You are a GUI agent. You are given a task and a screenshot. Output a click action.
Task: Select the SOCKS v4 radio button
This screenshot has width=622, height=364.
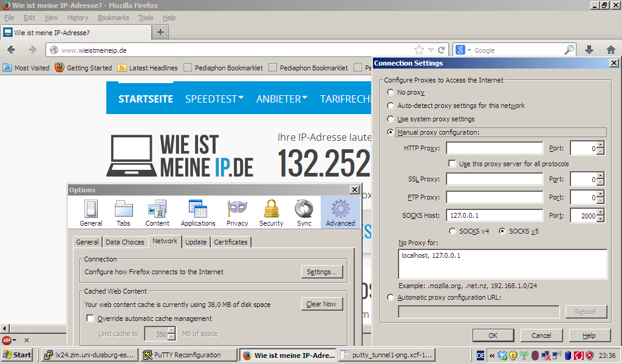click(x=452, y=231)
